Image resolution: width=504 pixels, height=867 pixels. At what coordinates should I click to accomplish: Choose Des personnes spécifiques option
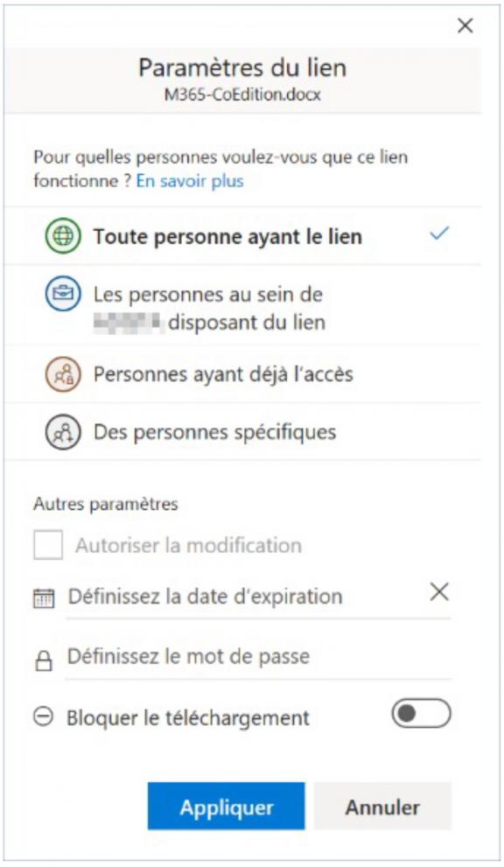point(242,432)
